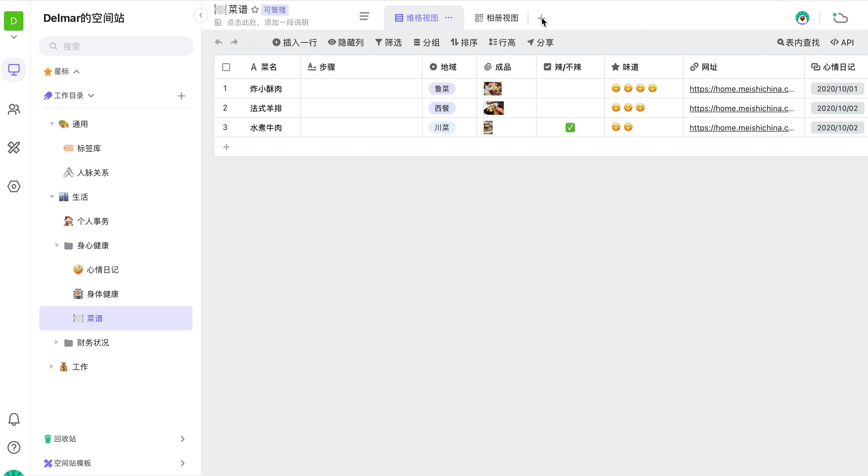Expand the 工作 tree node
The width and height of the screenshot is (868, 476).
52,366
